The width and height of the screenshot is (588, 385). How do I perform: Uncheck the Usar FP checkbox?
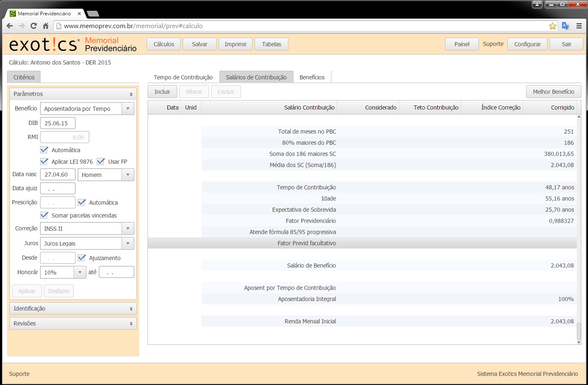tap(101, 161)
